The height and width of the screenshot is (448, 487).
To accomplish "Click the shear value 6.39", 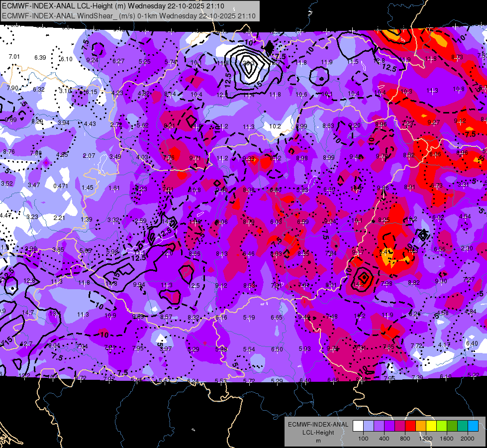I will [x=40, y=58].
